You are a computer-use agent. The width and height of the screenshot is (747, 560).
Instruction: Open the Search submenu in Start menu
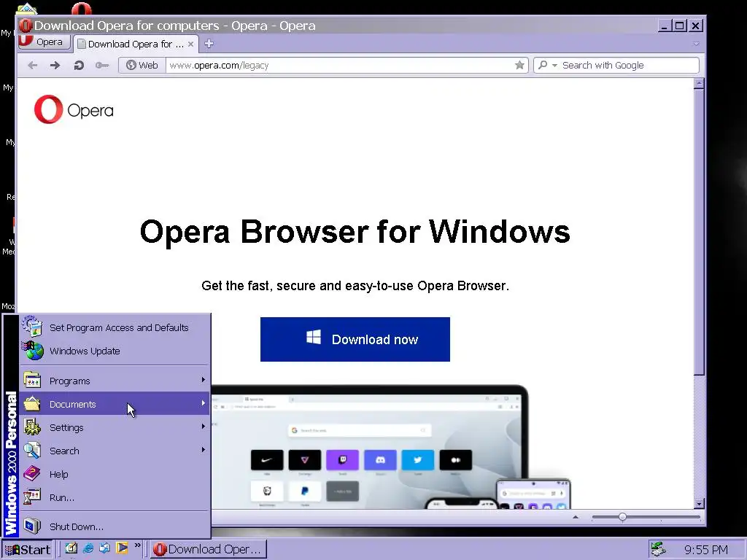[115, 451]
